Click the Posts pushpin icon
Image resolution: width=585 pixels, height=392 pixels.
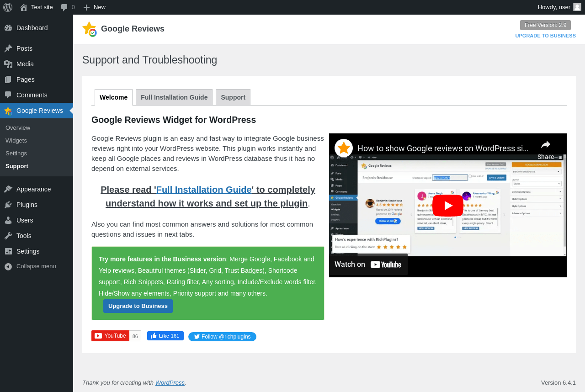tap(8, 48)
